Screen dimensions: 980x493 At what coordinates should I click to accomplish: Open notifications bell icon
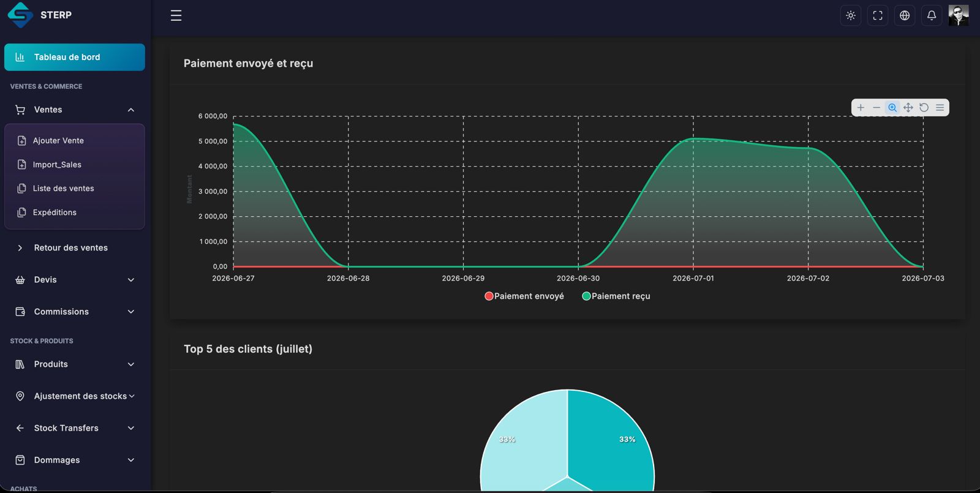point(932,15)
